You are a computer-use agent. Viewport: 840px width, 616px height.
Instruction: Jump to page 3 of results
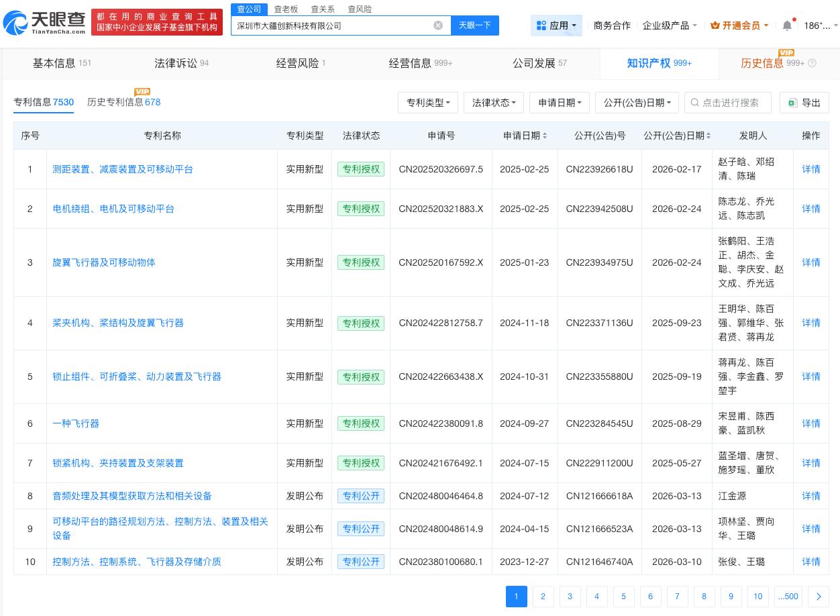[570, 597]
